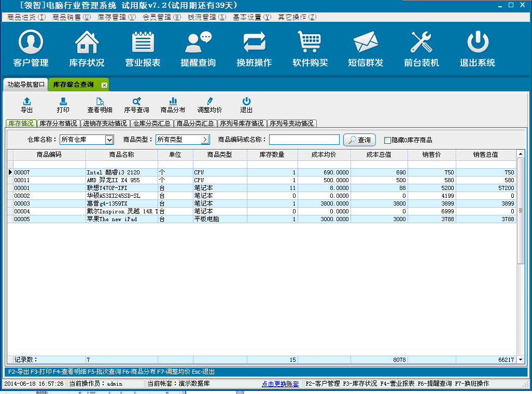Open the 库存管理 menu
Viewport: 532px width, 394px height.
117,17
